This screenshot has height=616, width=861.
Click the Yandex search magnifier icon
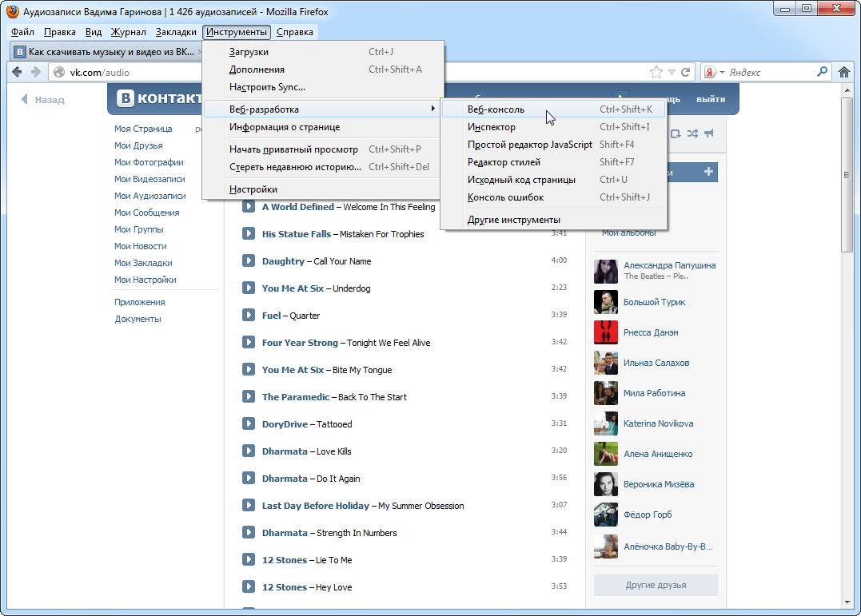[x=822, y=72]
